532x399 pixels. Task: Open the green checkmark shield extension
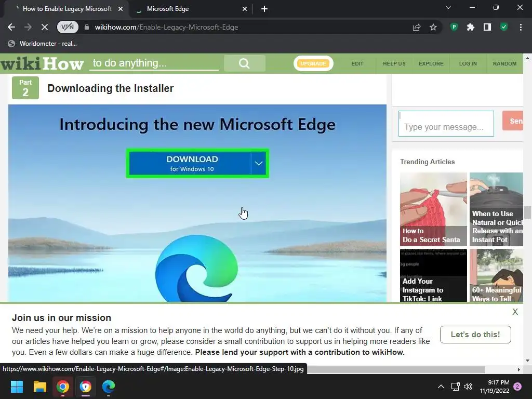[504, 27]
